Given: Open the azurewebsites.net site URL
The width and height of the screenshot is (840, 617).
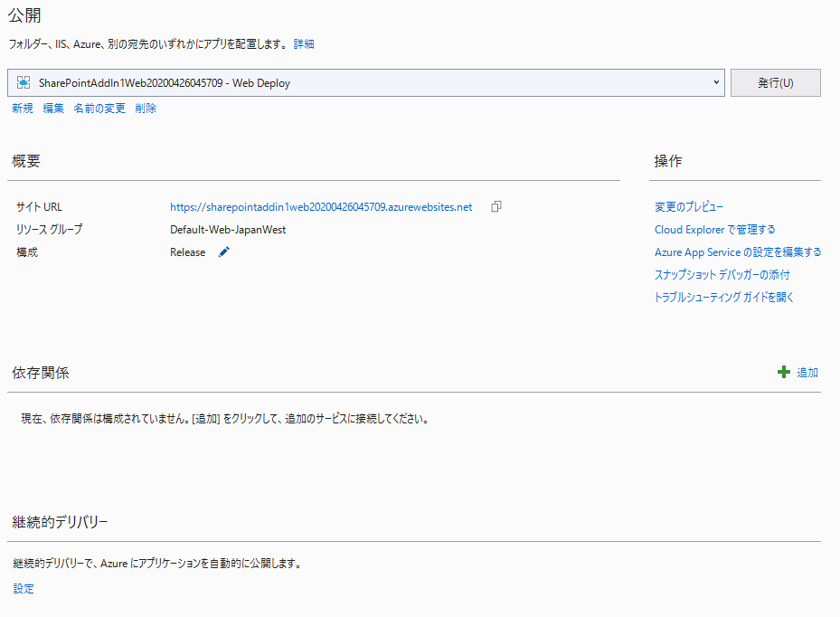Looking at the screenshot, I should tap(321, 207).
